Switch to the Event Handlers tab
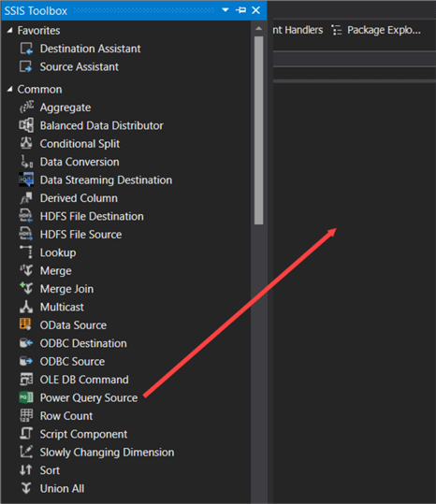The width and height of the screenshot is (436, 504). [x=298, y=30]
